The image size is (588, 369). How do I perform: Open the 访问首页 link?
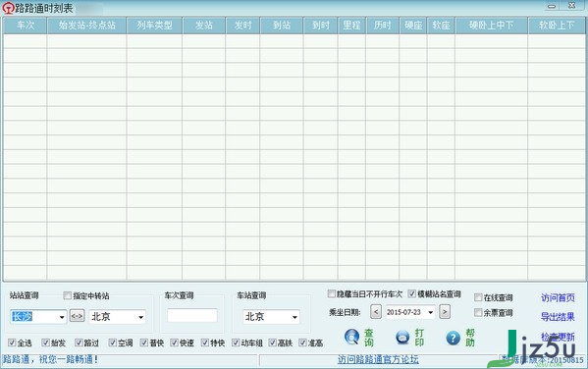(558, 297)
